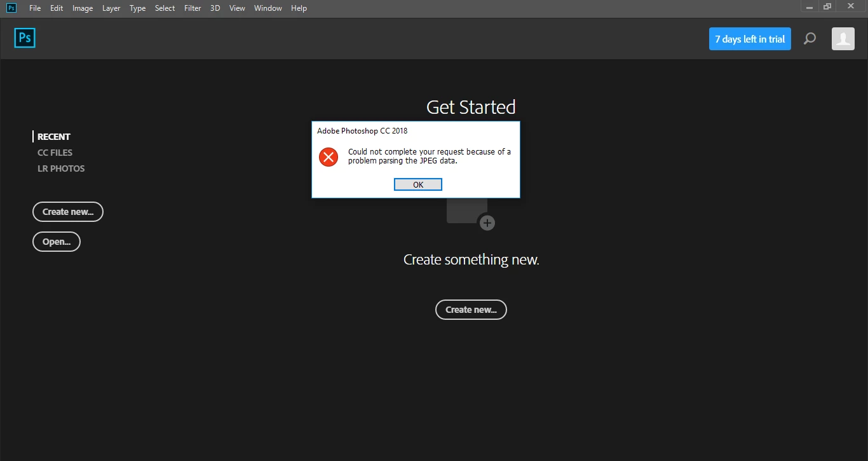Screen dimensions: 868x461
Task: Click the Photoshop Ps logo on the start screen
Action: coord(25,38)
